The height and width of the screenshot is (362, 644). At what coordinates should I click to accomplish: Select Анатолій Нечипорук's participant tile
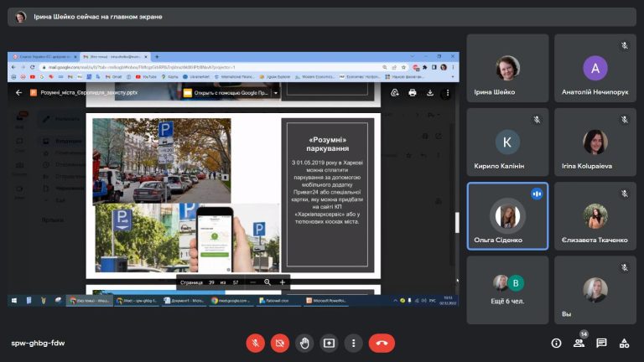pos(595,68)
